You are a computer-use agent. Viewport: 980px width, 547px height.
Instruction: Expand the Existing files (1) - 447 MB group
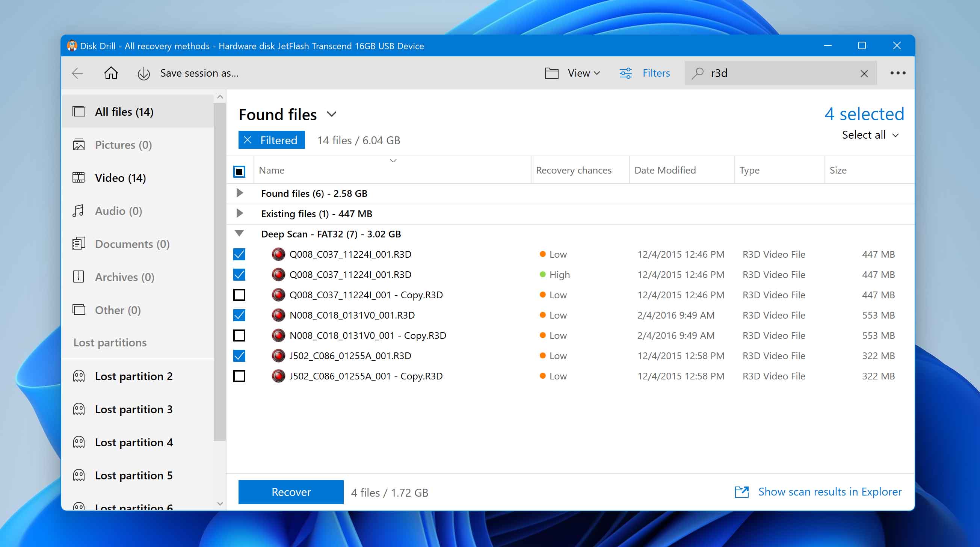(x=240, y=213)
